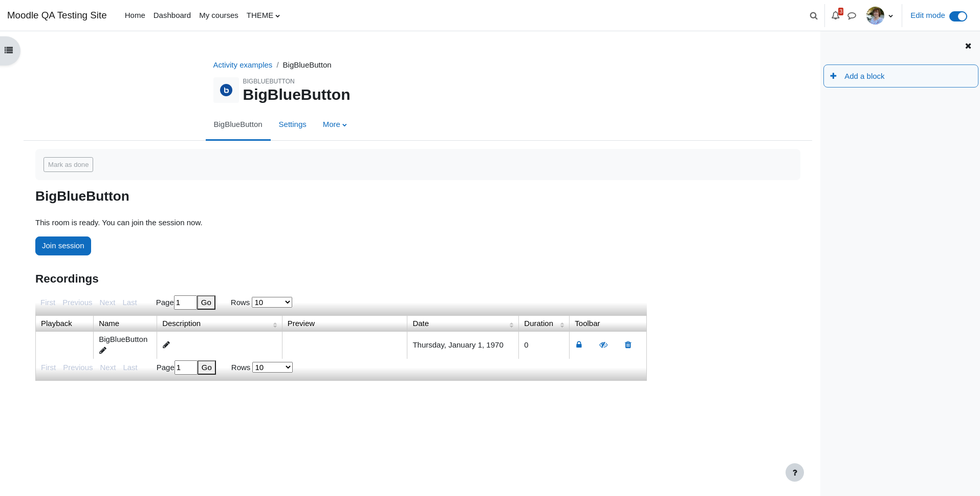This screenshot has height=496, width=980.
Task: Click the user avatar picture
Action: [x=875, y=15]
